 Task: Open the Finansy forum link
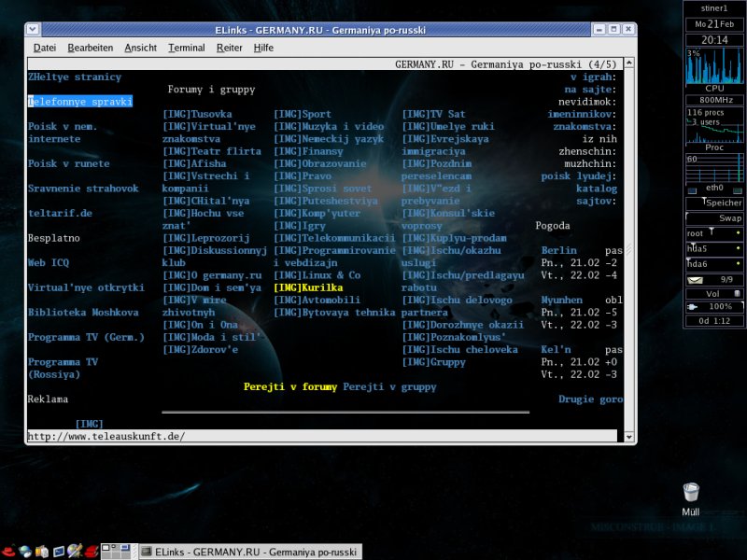point(308,151)
